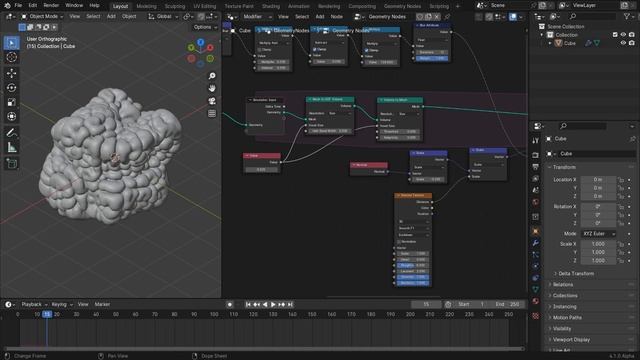The image size is (640, 360).
Task: Select the Annotate pencil tool
Action: pos(11,133)
